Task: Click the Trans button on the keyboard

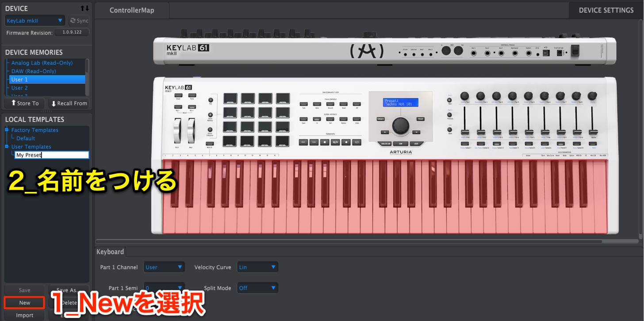Action: pyautogui.click(x=192, y=95)
